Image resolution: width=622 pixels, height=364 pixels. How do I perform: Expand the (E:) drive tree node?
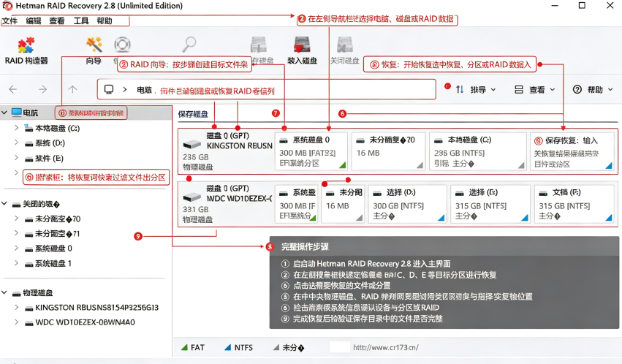point(16,158)
